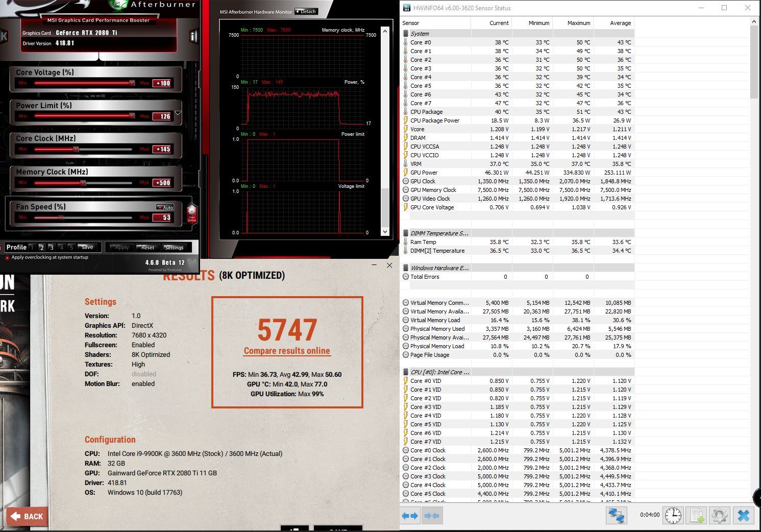Expand Power Limit link dropdown arrow
The image size is (761, 532).
click(178, 113)
